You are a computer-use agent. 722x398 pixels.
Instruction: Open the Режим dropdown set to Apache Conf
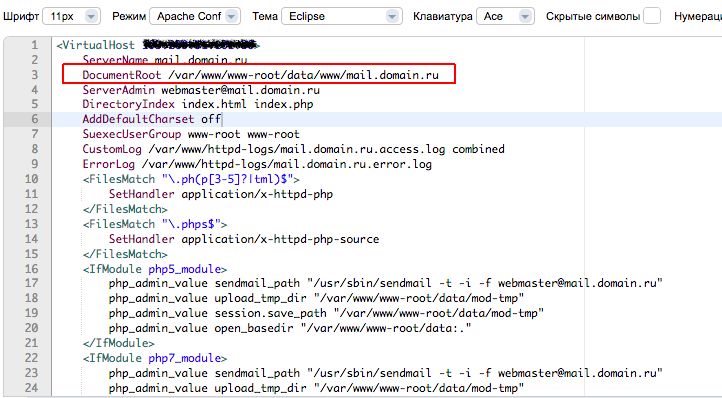(195, 16)
